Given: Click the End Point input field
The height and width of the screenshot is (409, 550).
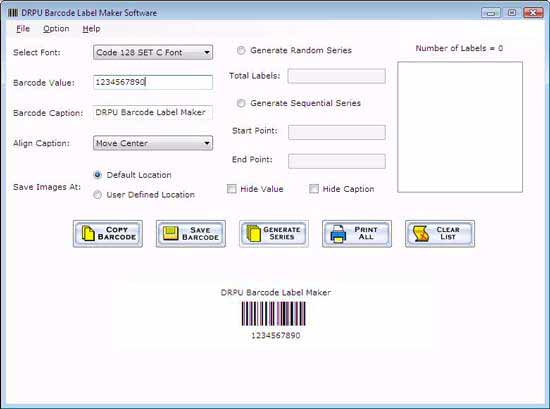Looking at the screenshot, I should [337, 161].
